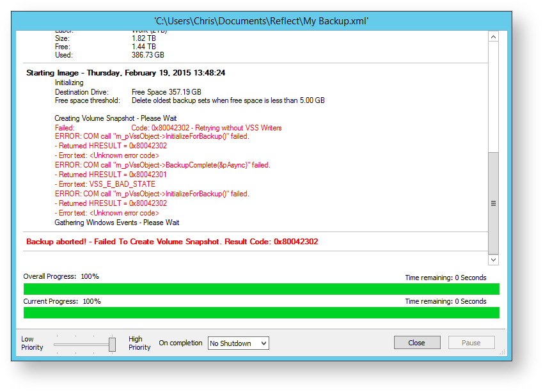Click the 'Error text: VSS_E_BAD_STATE' line
543x392 pixels.
(105, 184)
